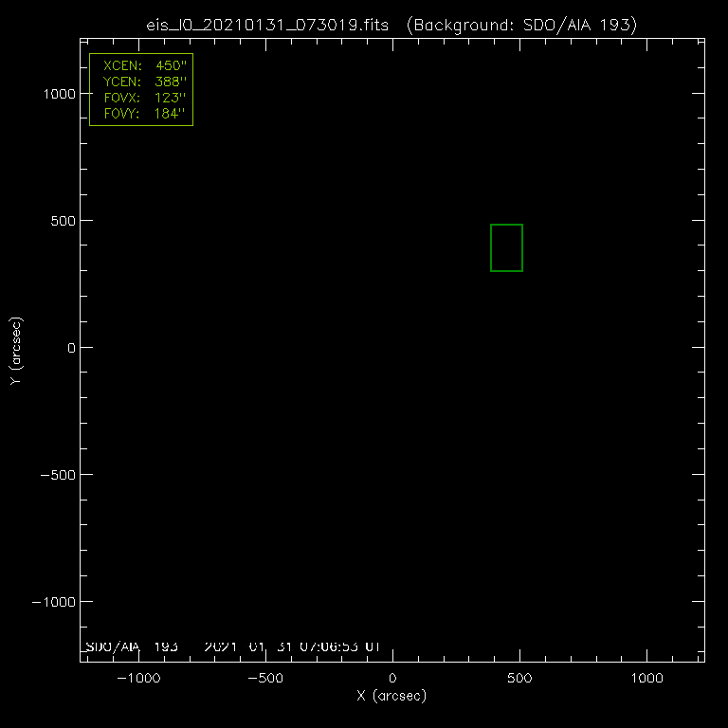Screen dimensions: 728x728
Task: Click the eis_l0_20210131_073019.fits filename in title
Action: (x=268, y=24)
